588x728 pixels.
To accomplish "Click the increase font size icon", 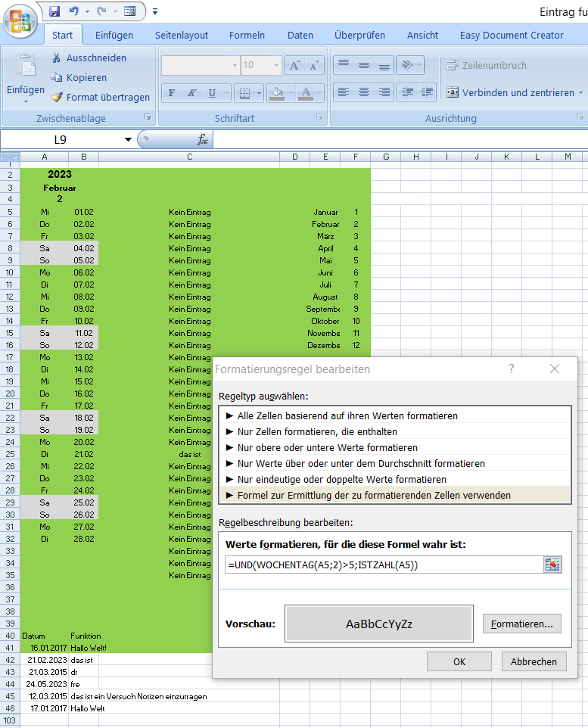I will click(295, 65).
